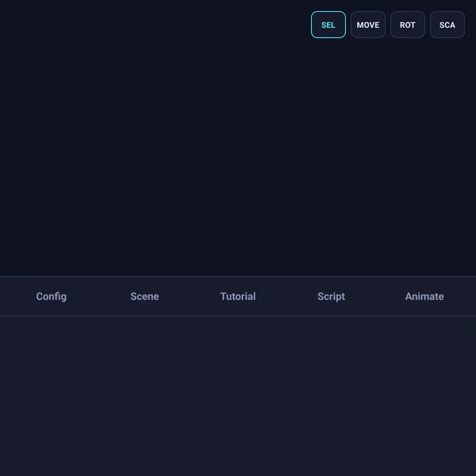Open the Config tab
The image size is (476, 476).
click(52, 296)
